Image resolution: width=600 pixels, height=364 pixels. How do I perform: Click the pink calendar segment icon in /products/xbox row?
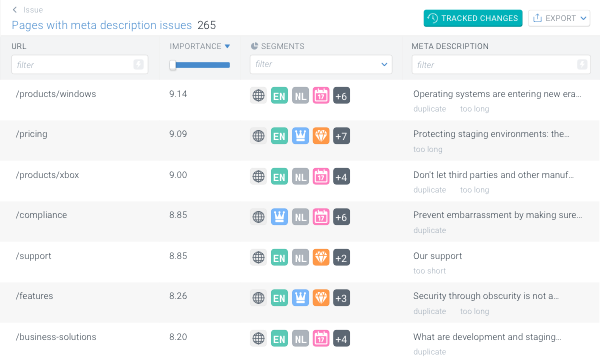tap(321, 176)
